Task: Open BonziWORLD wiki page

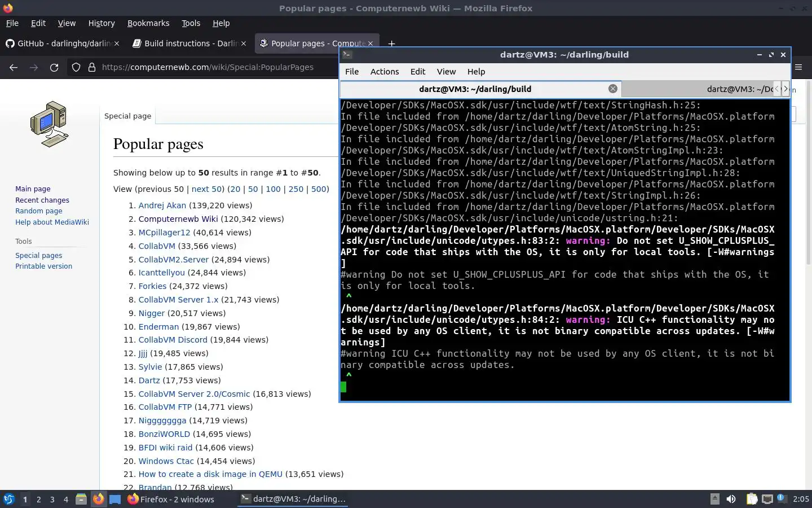Action: 164,434
